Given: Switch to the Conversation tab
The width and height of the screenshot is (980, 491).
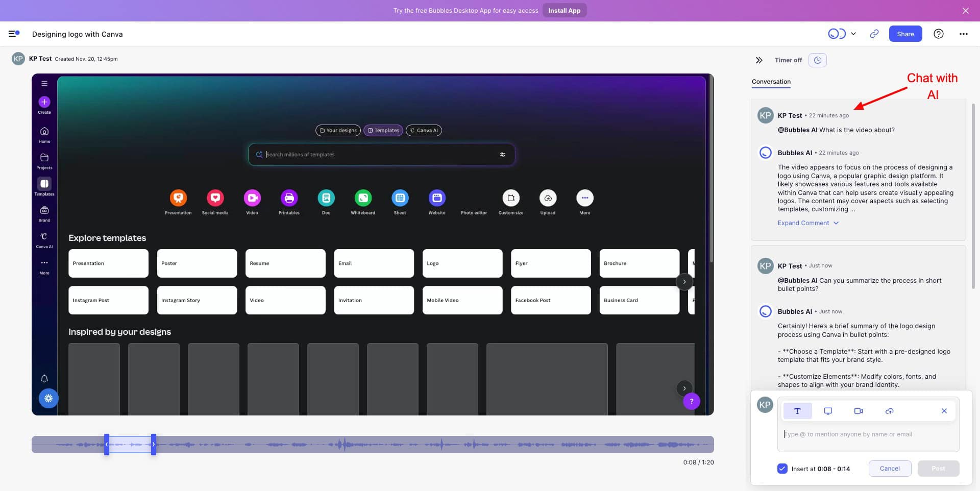Looking at the screenshot, I should [771, 82].
